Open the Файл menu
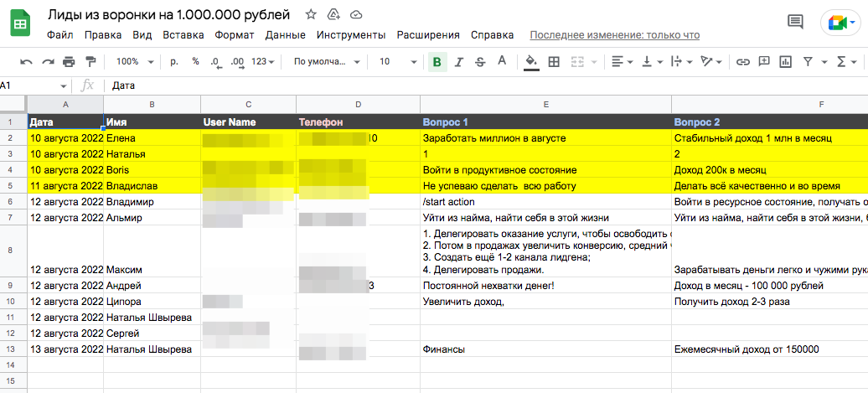Image resolution: width=868 pixels, height=393 pixels. [x=60, y=35]
